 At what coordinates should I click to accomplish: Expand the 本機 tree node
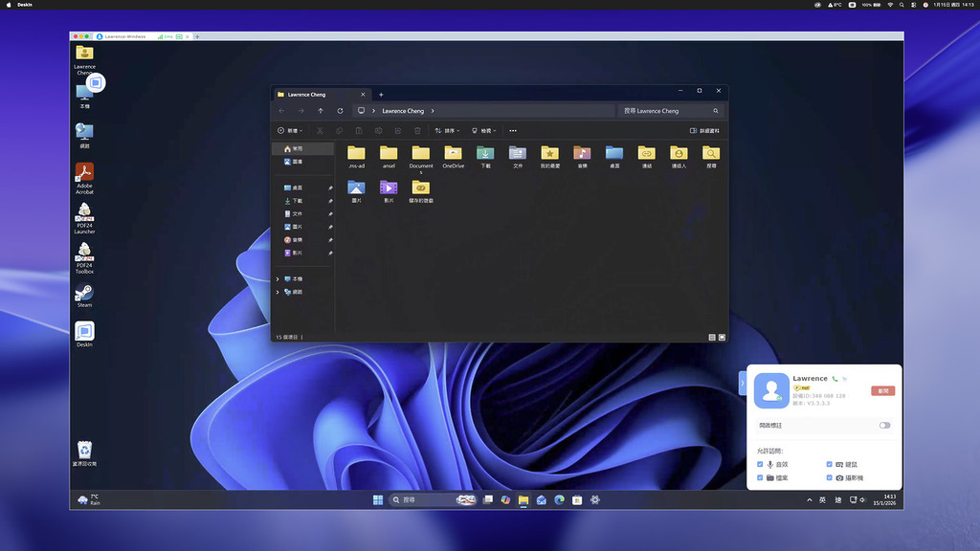(278, 278)
